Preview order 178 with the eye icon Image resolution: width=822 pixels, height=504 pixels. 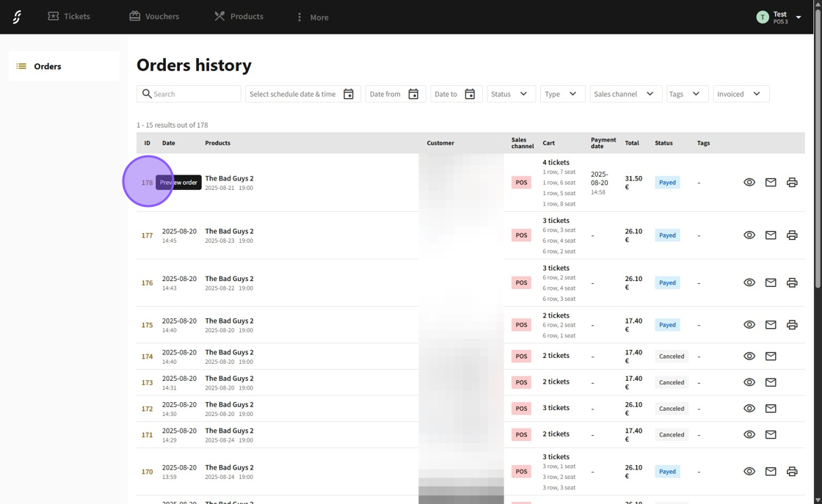749,183
